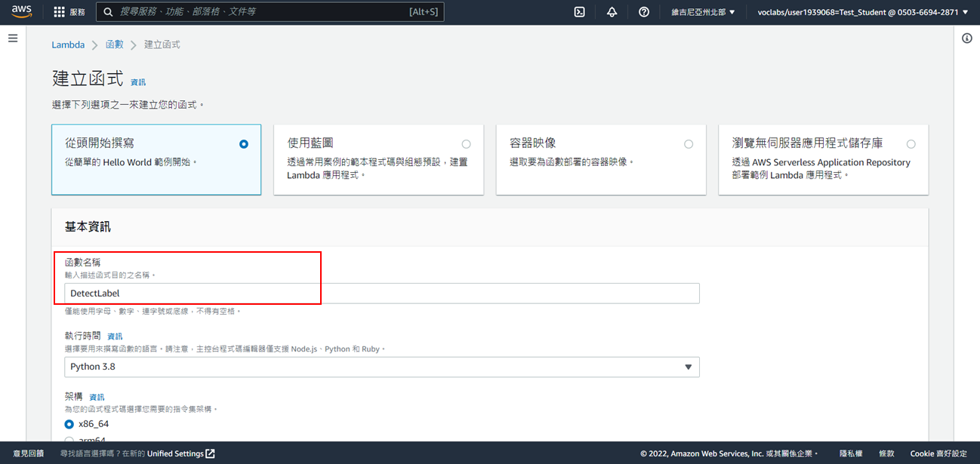Click the search magnifier icon
This screenshot has height=464, width=980.
pyautogui.click(x=109, y=12)
